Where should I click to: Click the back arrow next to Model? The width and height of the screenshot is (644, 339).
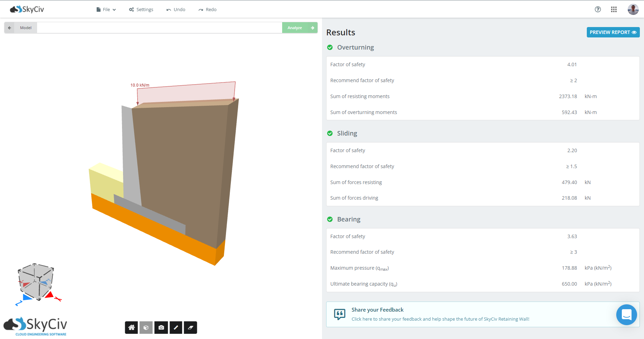tap(9, 28)
